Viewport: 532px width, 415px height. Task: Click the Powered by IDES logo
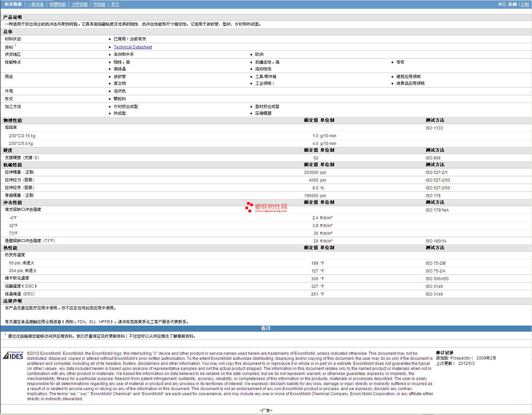(x=13, y=355)
